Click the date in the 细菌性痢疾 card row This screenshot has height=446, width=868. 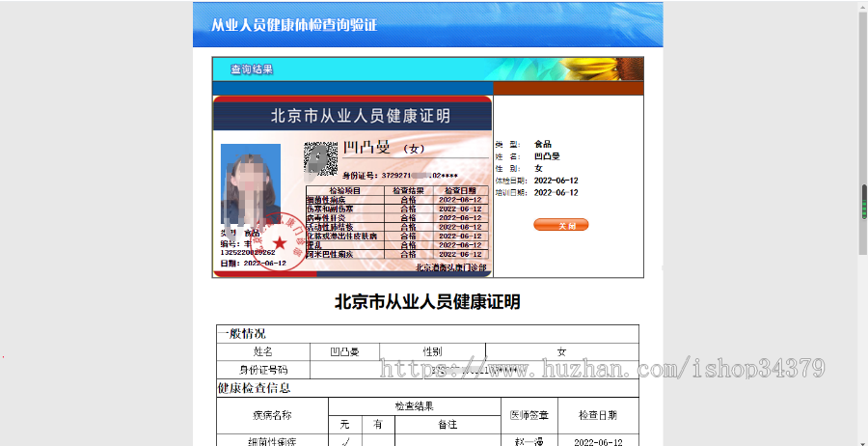click(x=461, y=200)
